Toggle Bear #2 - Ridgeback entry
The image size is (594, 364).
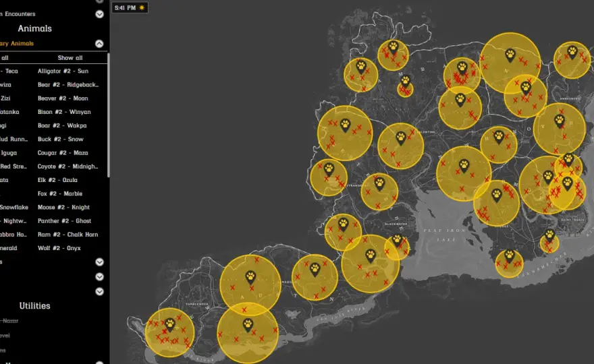(x=67, y=85)
